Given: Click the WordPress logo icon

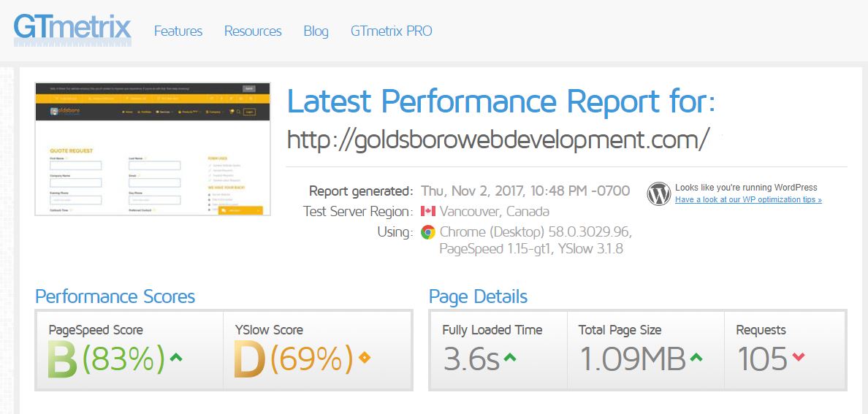Looking at the screenshot, I should coord(659,194).
